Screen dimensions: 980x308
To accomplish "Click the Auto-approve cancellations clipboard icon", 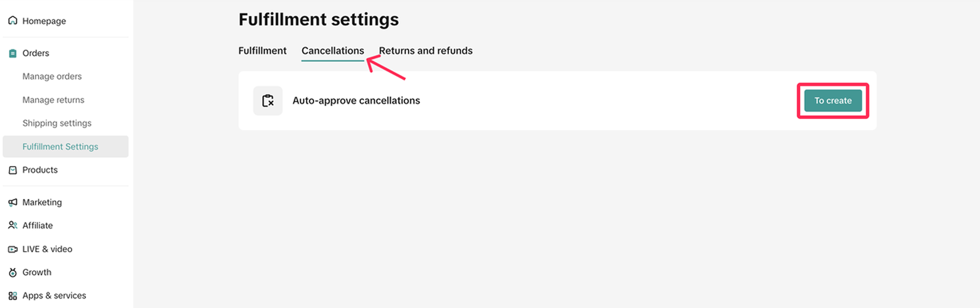I will (x=268, y=101).
